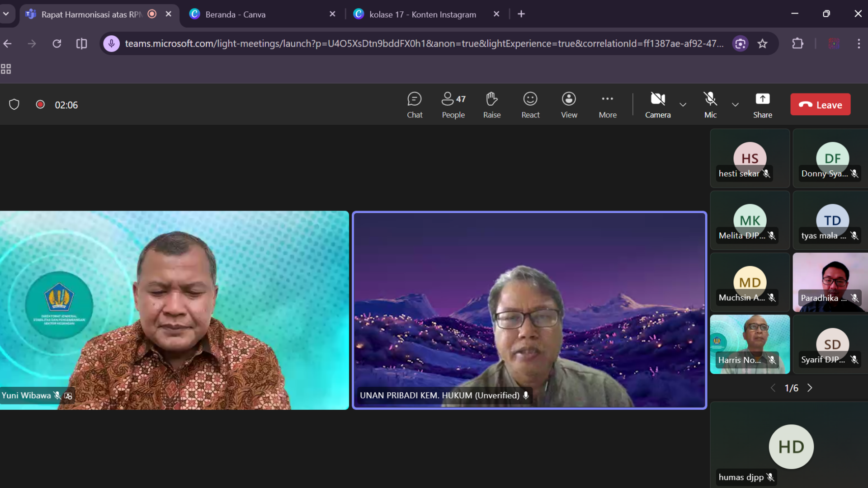Viewport: 868px width, 488px height.
Task: Bookmark this page with the star
Action: (763, 44)
